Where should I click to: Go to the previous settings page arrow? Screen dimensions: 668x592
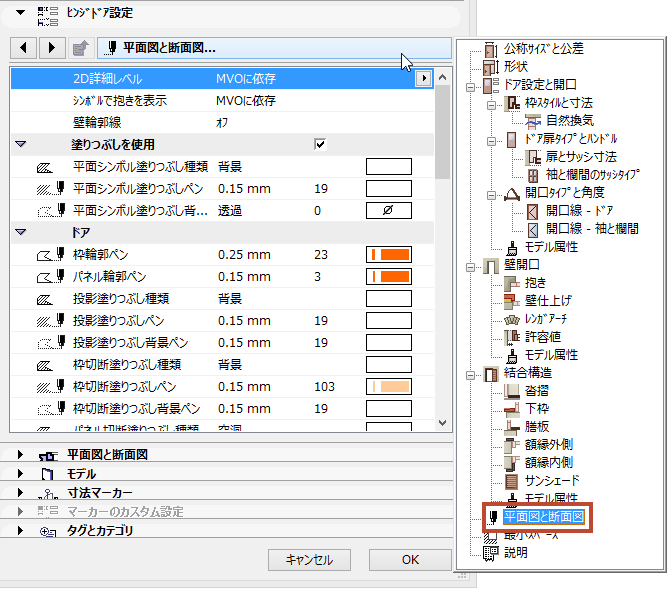click(x=23, y=48)
